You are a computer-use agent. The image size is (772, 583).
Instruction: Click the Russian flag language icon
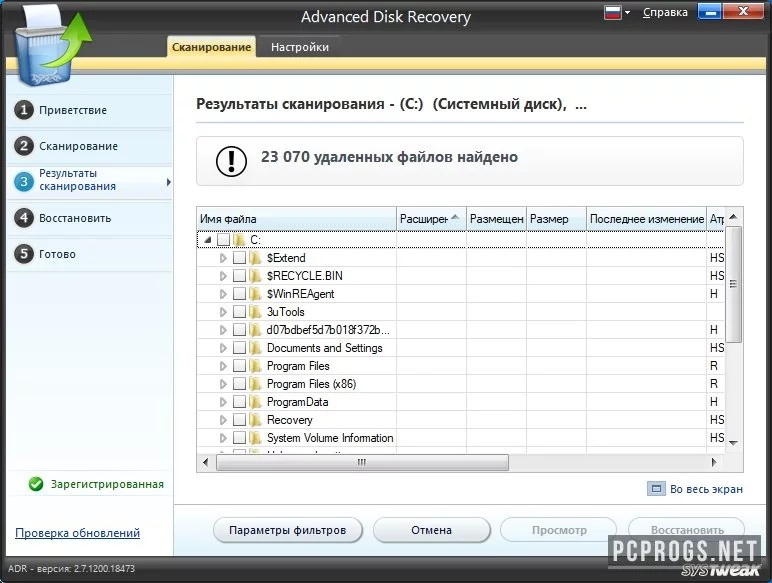pos(613,12)
